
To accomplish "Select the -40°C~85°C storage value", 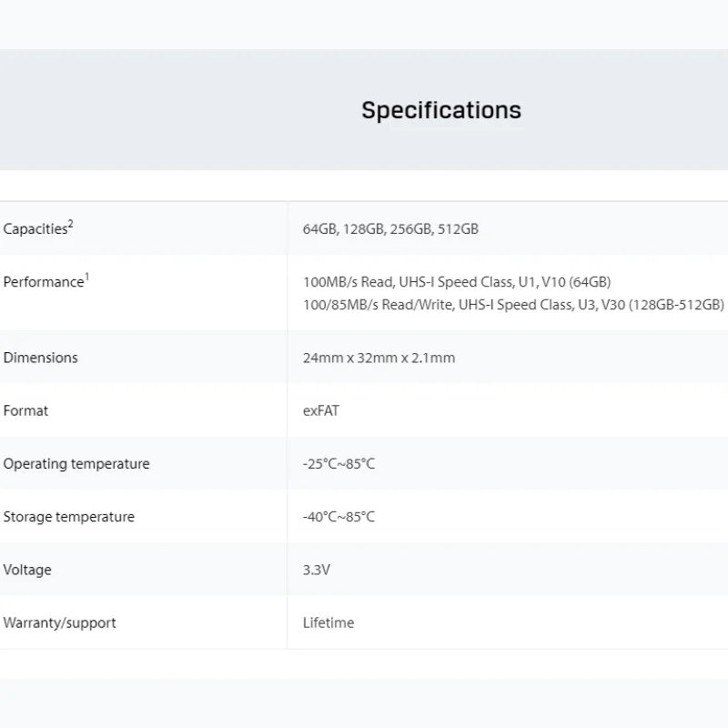I will click(x=339, y=517).
